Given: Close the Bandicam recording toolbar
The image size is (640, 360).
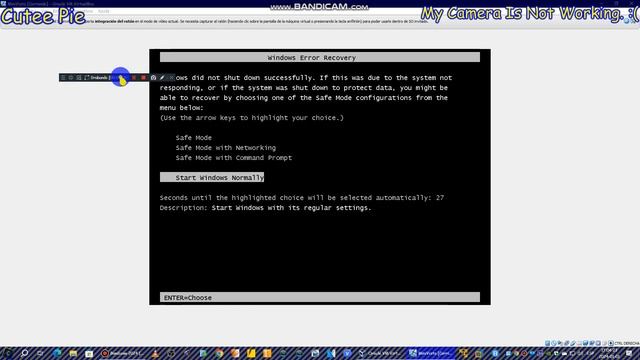Looking at the screenshot, I should coord(171,78).
